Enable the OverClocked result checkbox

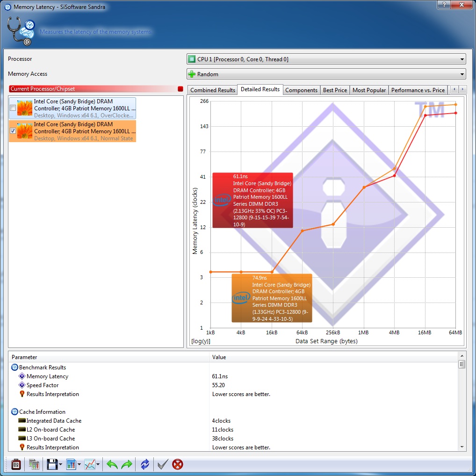tap(13, 108)
